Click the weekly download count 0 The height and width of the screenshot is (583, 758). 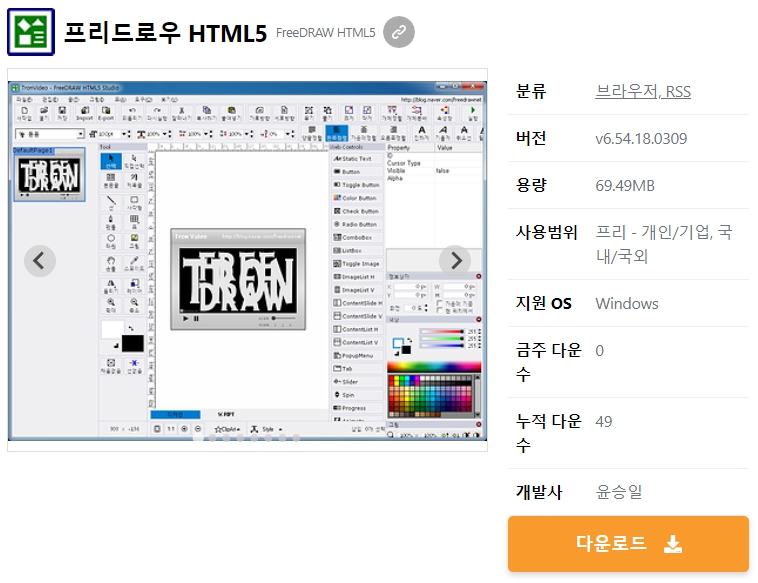[x=599, y=350]
